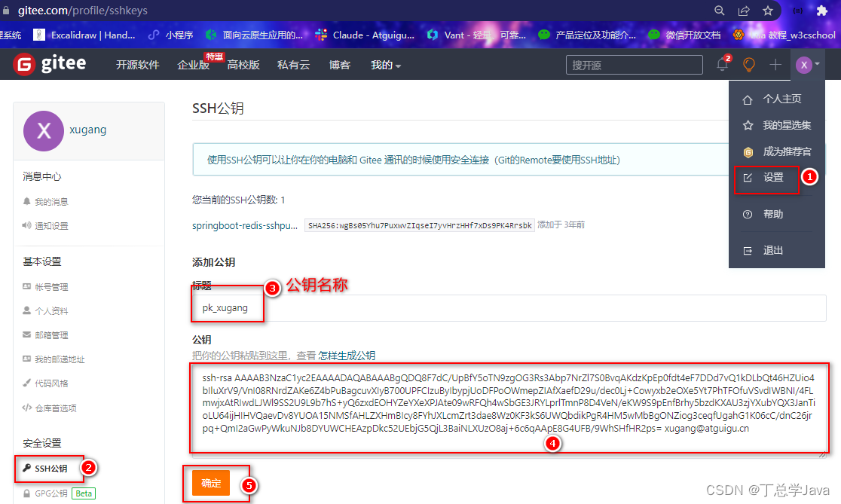Select 设置 in the account dropdown menu
The image size is (841, 504).
pos(766,179)
